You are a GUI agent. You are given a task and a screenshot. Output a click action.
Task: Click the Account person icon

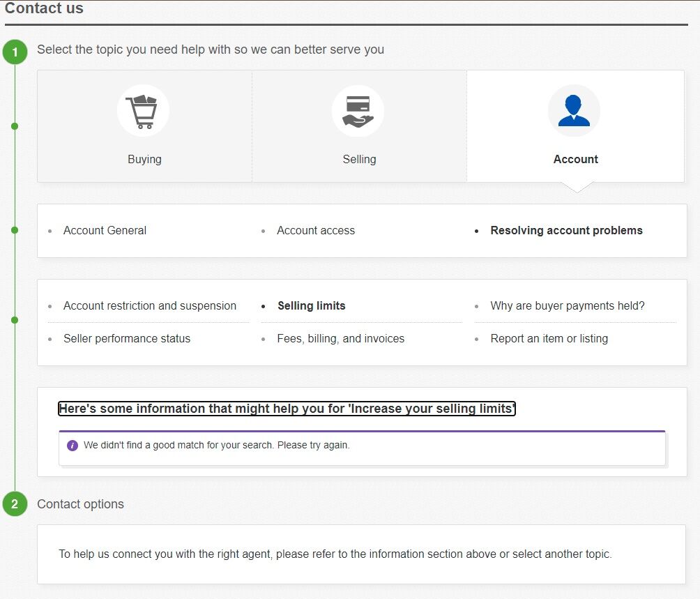point(574,111)
